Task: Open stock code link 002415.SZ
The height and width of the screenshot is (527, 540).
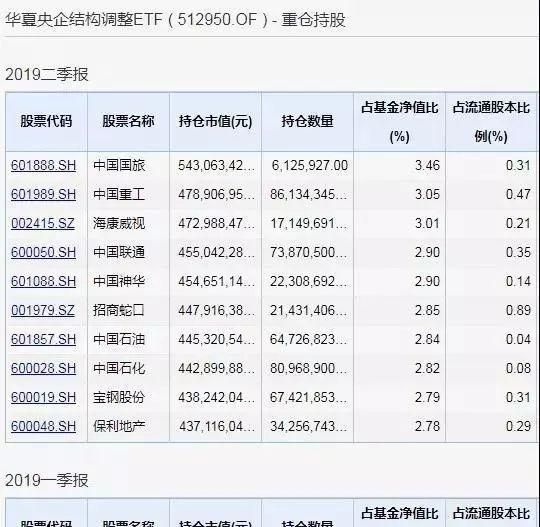Action: coord(43,224)
